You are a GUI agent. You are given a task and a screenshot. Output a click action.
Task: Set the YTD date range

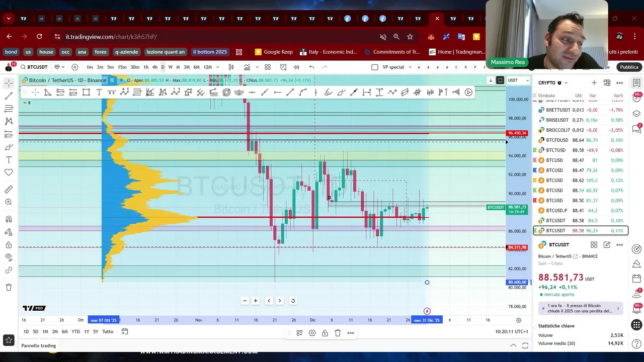[75, 331]
